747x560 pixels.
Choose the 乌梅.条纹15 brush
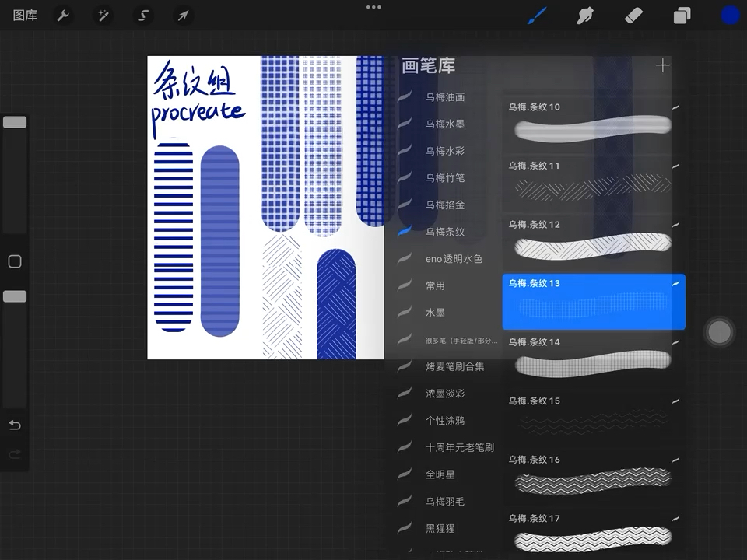point(594,419)
